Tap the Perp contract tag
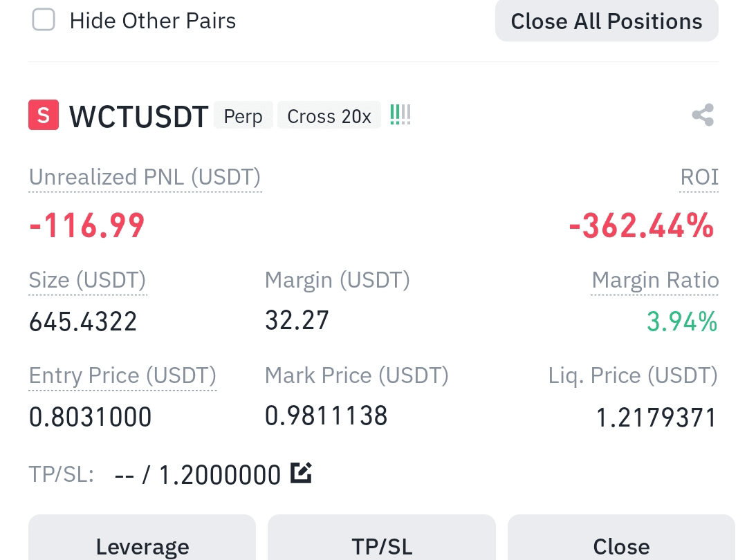 pos(243,115)
